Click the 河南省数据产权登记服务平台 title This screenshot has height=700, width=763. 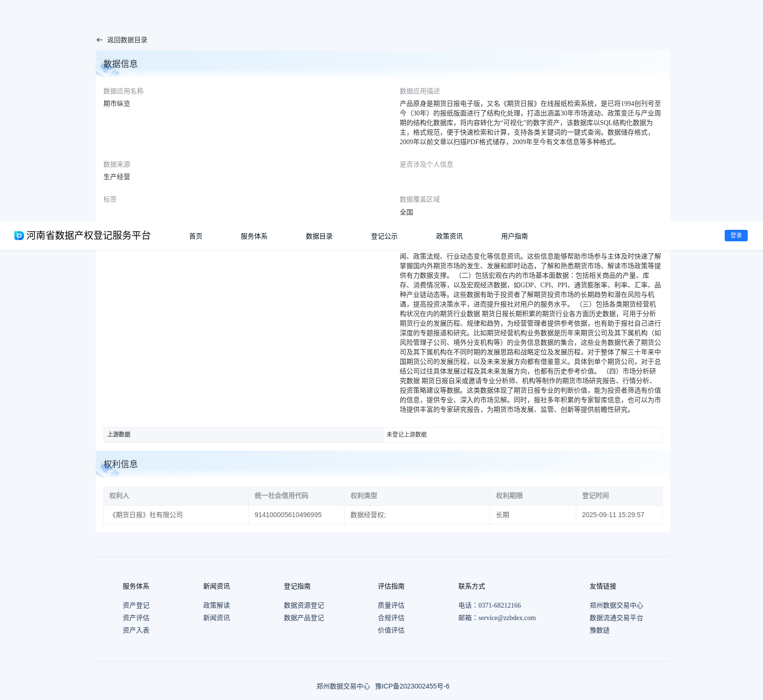(89, 236)
